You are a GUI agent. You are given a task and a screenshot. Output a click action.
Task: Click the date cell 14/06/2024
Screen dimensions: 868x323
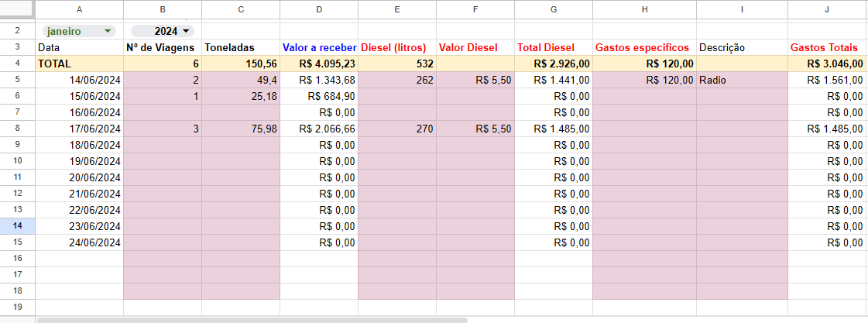80,80
